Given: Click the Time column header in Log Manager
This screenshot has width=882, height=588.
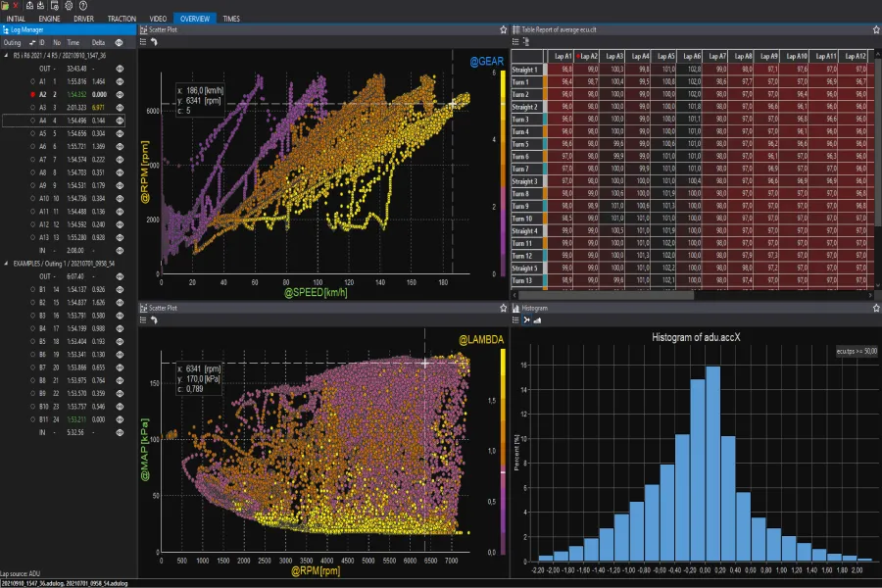Looking at the screenshot, I should [73, 43].
